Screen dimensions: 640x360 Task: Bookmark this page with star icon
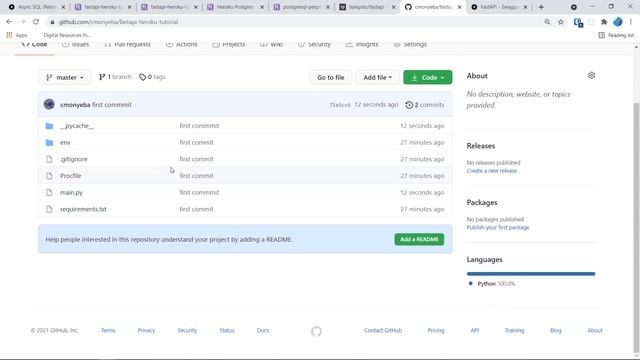click(561, 22)
